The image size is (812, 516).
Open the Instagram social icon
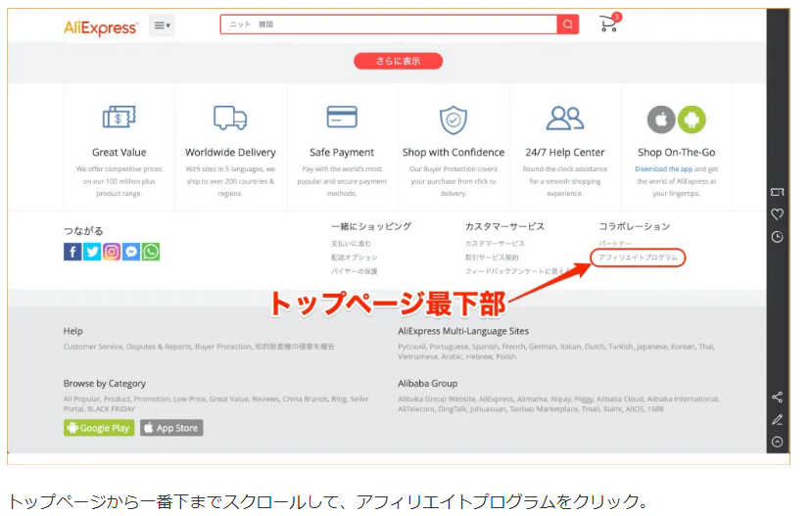point(112,252)
